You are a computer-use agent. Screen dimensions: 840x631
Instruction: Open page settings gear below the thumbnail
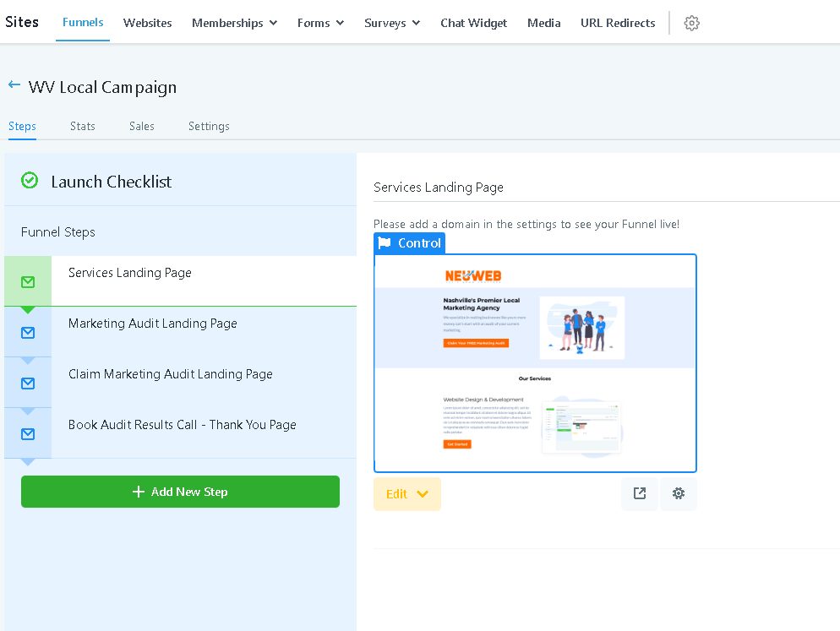pyautogui.click(x=679, y=494)
